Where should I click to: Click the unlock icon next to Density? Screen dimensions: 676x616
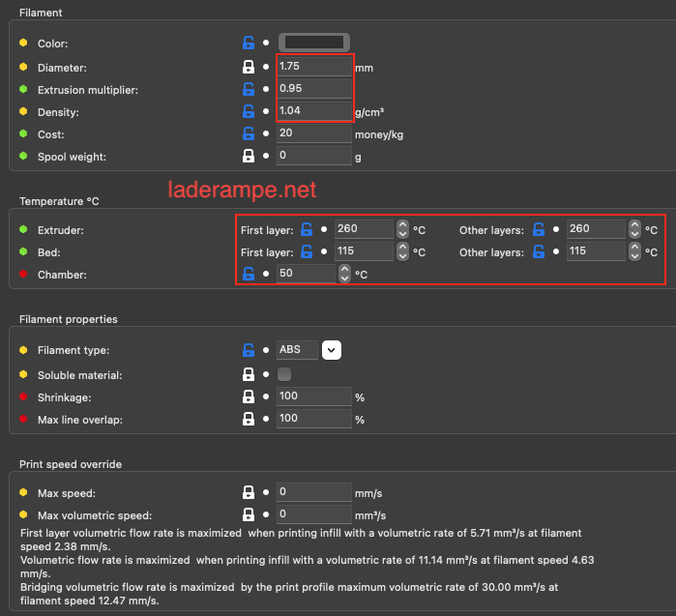click(249, 112)
